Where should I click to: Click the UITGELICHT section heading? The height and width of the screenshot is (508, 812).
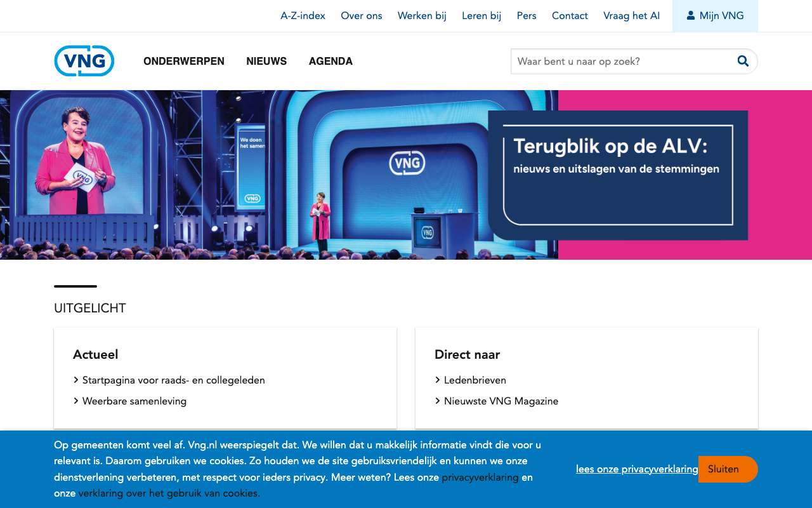click(x=90, y=308)
